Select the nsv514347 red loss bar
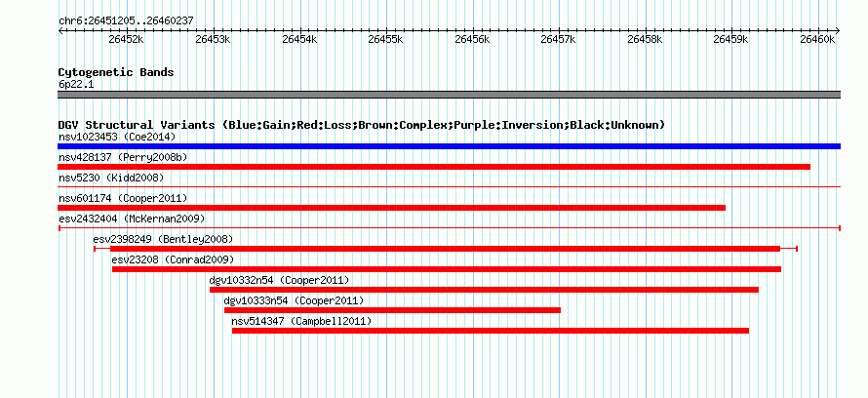 [491, 331]
